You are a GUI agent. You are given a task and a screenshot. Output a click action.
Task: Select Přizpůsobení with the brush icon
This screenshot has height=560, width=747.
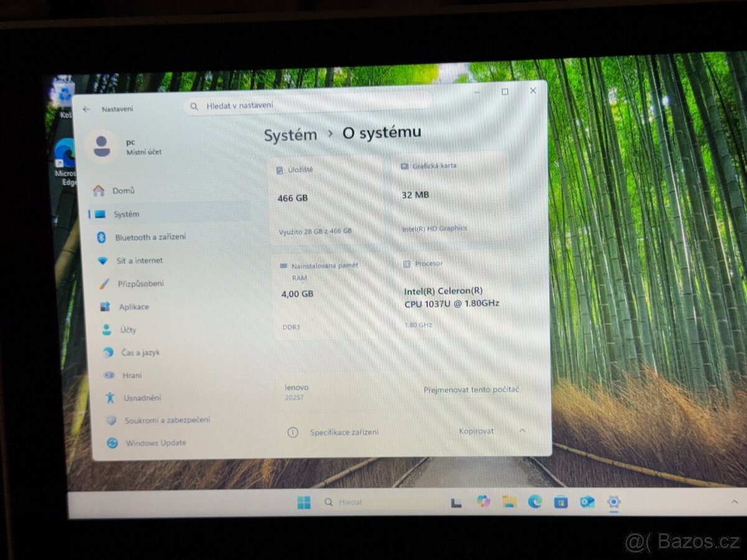tap(141, 283)
